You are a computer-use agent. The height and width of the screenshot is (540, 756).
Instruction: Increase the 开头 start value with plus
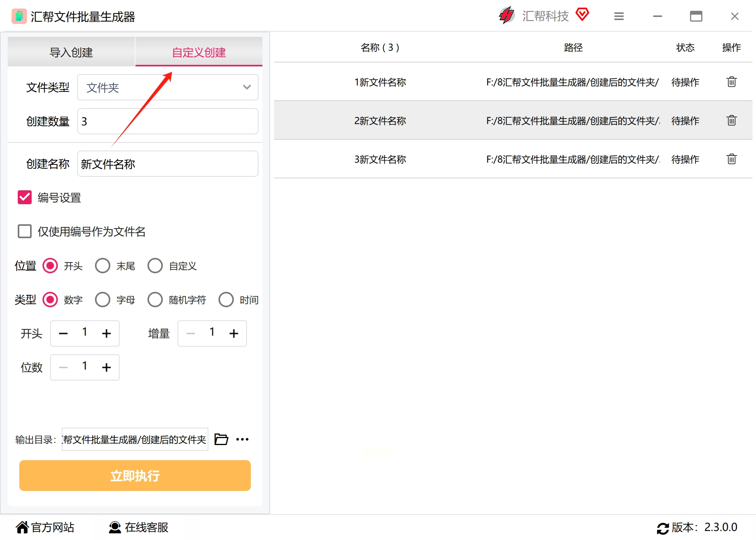click(107, 333)
